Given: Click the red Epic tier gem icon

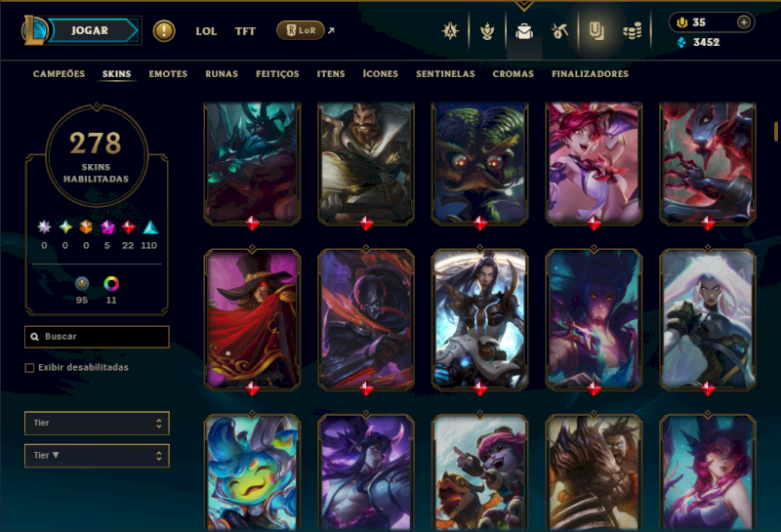Looking at the screenshot, I should tap(128, 227).
